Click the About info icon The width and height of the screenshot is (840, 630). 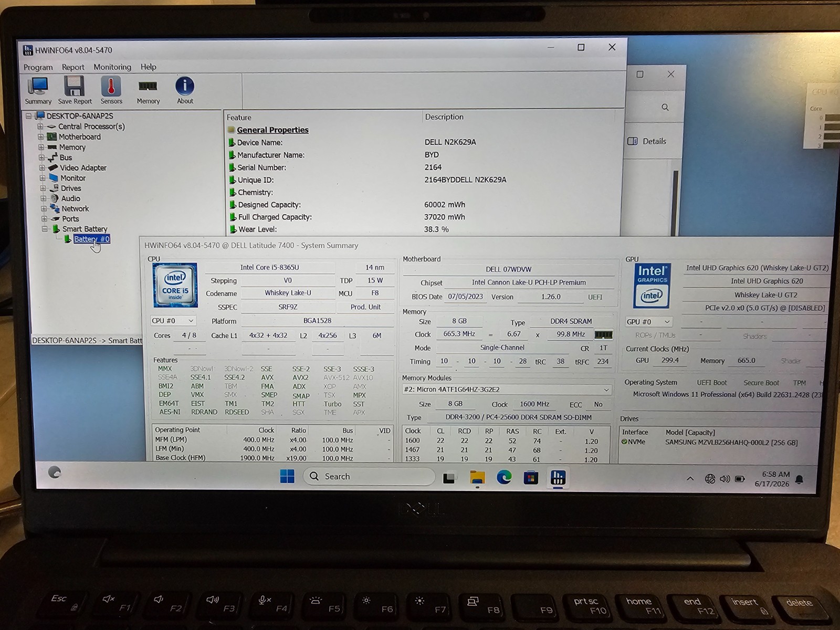[x=185, y=90]
